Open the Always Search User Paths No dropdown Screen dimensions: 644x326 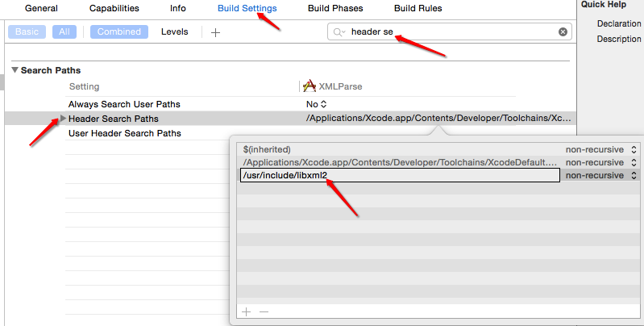point(317,104)
